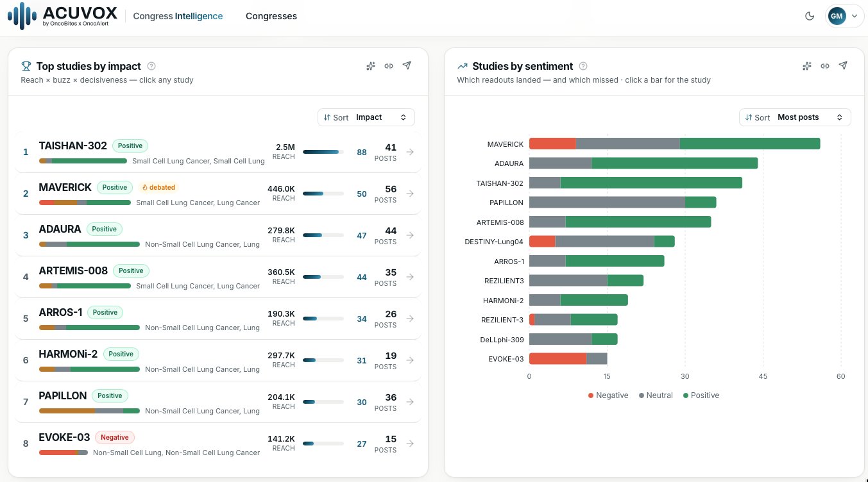
Task: Open ADAURA row arrow
Action: click(410, 235)
